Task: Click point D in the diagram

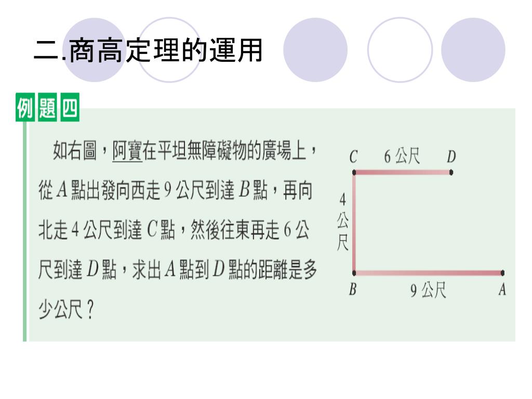Action: (x=451, y=172)
